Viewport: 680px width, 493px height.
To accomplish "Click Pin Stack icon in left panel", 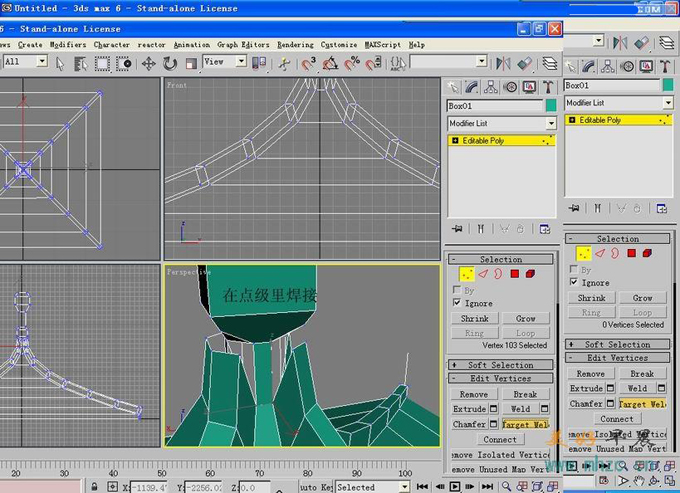I will point(456,229).
